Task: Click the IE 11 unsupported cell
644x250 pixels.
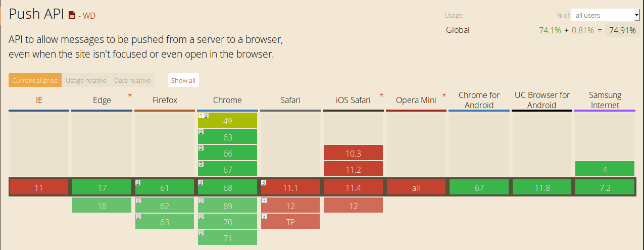Action: (x=39, y=187)
